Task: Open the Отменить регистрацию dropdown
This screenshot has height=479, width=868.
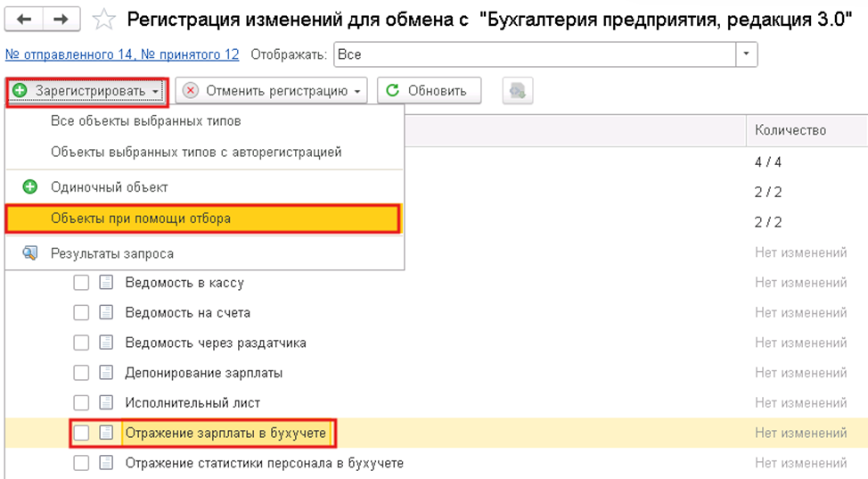Action: [272, 91]
